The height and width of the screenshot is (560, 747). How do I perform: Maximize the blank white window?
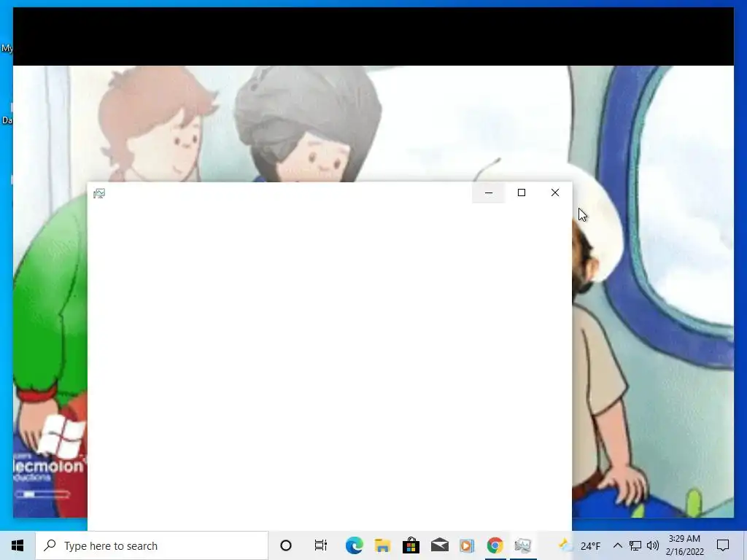click(522, 192)
